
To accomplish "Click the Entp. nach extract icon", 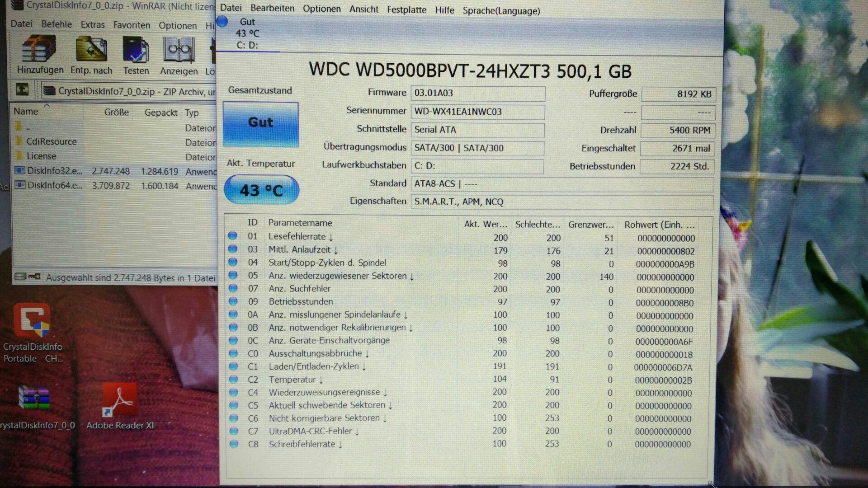I will pyautogui.click(x=91, y=51).
